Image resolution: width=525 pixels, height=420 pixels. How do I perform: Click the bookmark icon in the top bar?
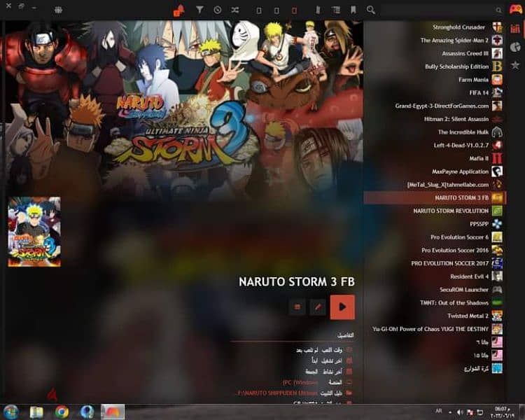coord(353,10)
